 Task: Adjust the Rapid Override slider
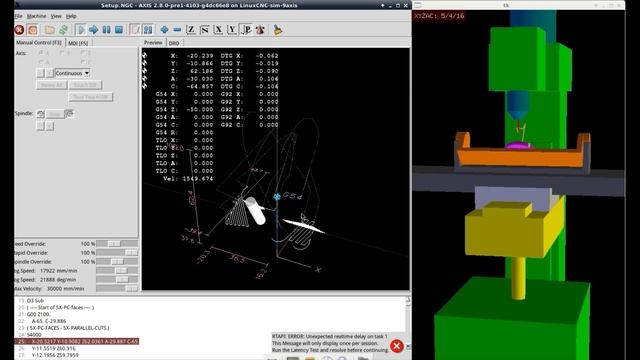pos(117,253)
